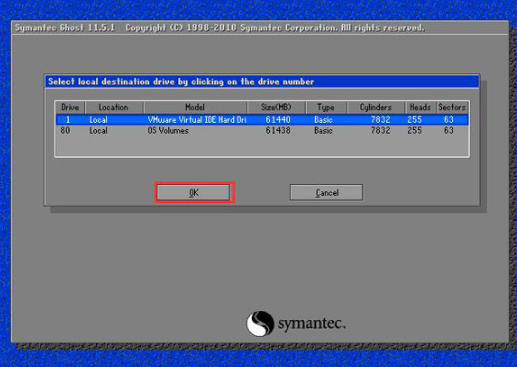
Task: Click the VMware Virtual IDE Hard Drive model
Action: (197, 120)
